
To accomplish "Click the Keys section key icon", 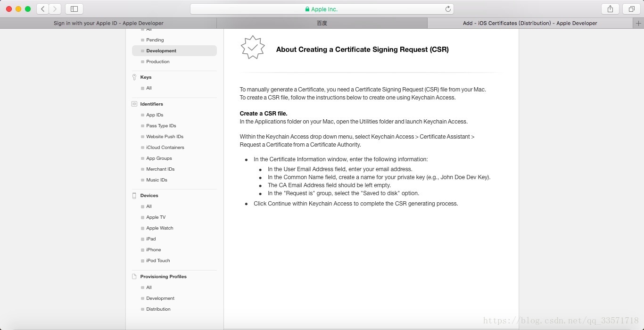I will tap(134, 77).
